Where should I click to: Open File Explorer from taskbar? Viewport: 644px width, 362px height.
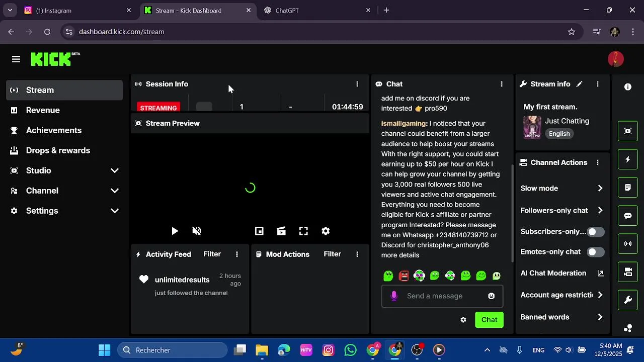pos(262,350)
